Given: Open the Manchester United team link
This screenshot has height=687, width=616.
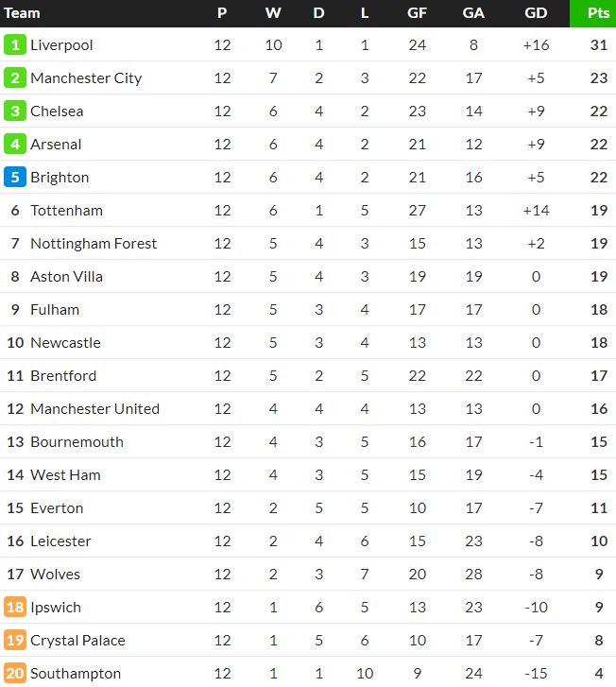Looking at the screenshot, I should 94,408.
